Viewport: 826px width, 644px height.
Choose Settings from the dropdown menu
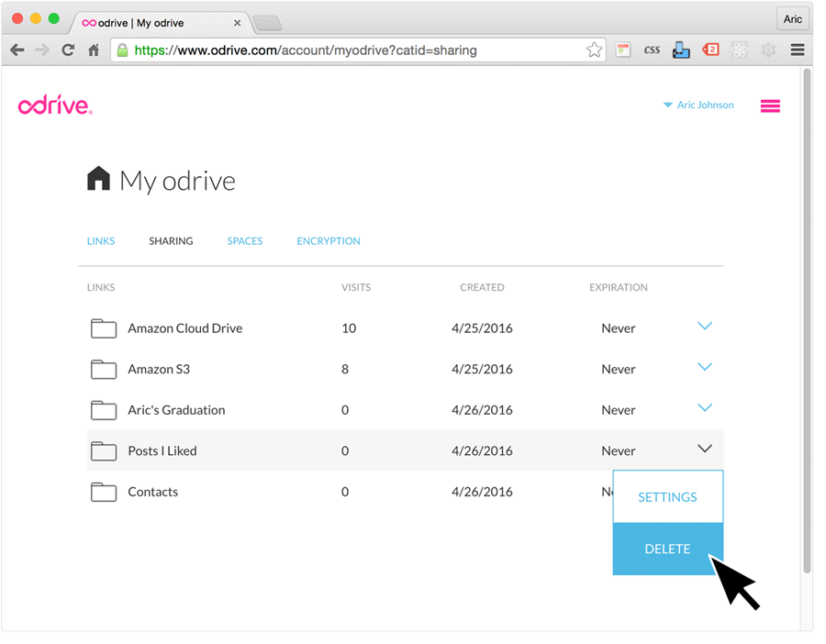[667, 497]
